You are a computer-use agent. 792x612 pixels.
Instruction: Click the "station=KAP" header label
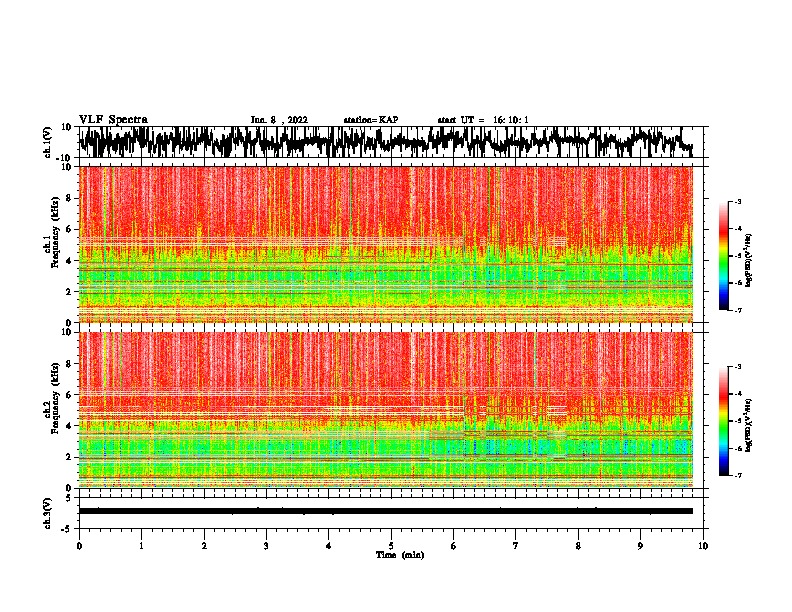tap(371, 120)
